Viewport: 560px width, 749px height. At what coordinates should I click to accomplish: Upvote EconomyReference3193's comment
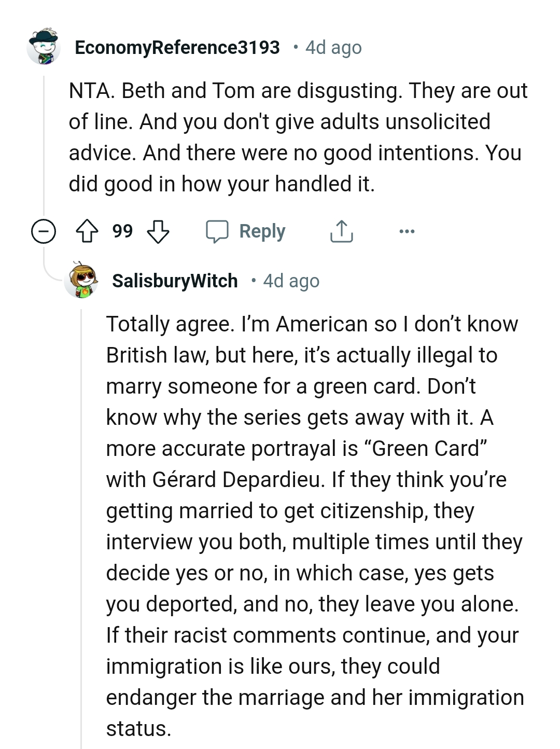pos(87,231)
